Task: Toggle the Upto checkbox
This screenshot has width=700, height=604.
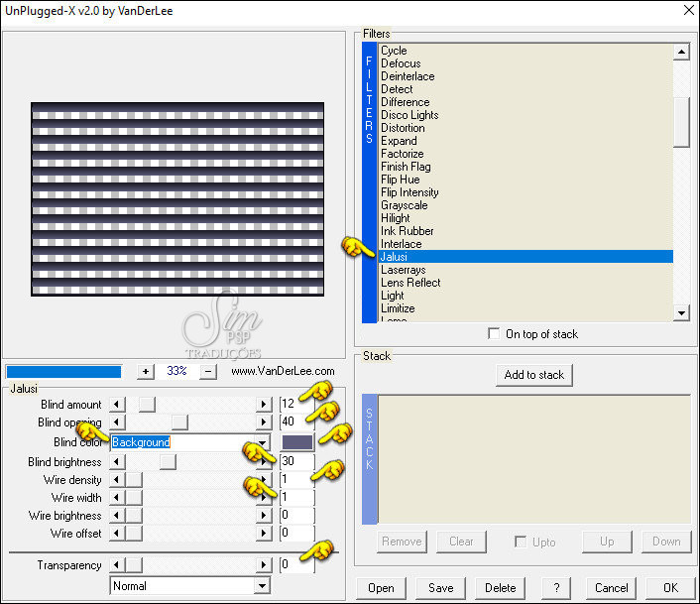Action: [x=521, y=542]
